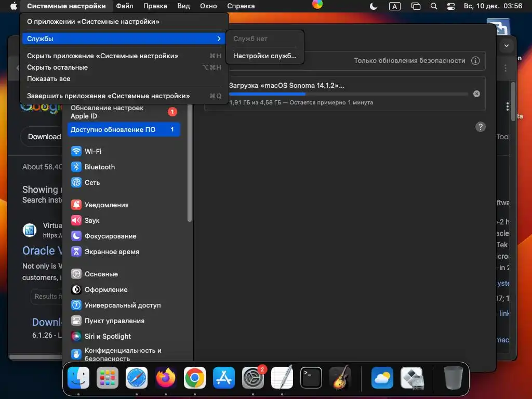The height and width of the screenshot is (399, 532).
Task: Expand the chevron dropdown in Chrome window
Action: tap(507, 46)
